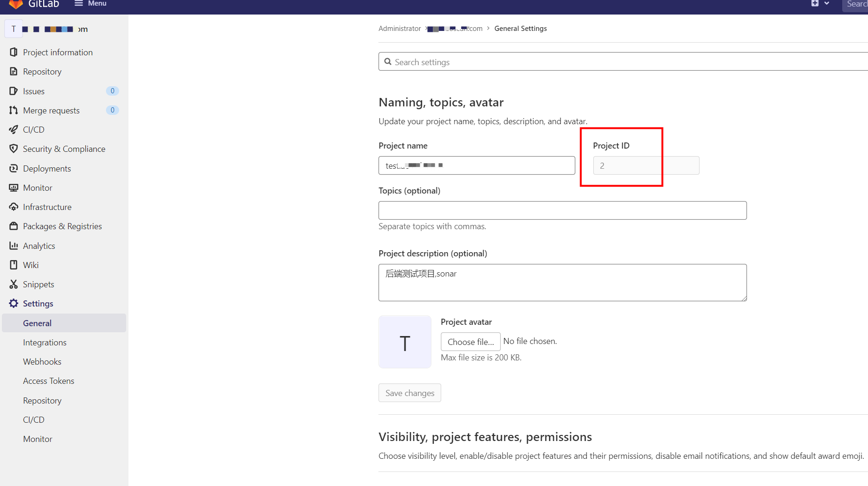The height and width of the screenshot is (486, 868).
Task: Click the Settings gear icon
Action: pos(14,303)
